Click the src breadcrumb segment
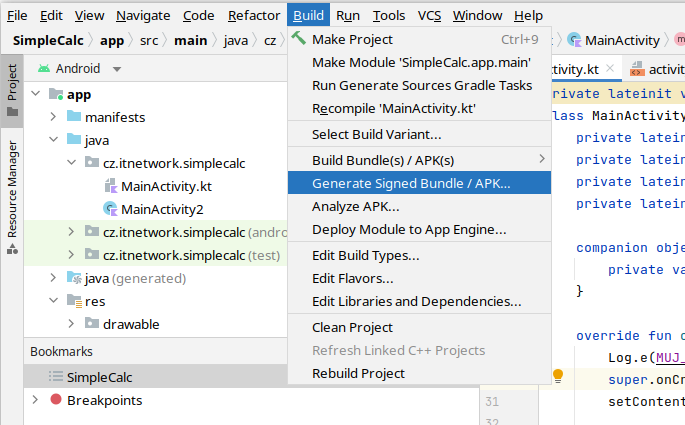This screenshot has height=425, width=685. pos(149,40)
